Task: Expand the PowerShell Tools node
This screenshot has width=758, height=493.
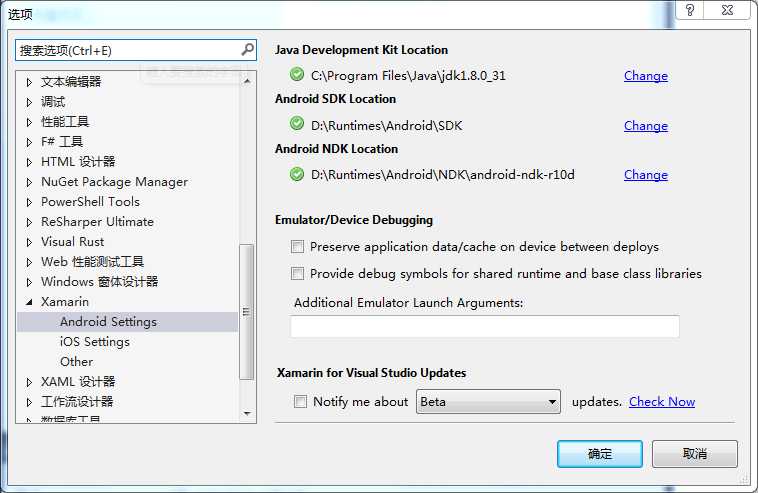Action: pos(29,202)
